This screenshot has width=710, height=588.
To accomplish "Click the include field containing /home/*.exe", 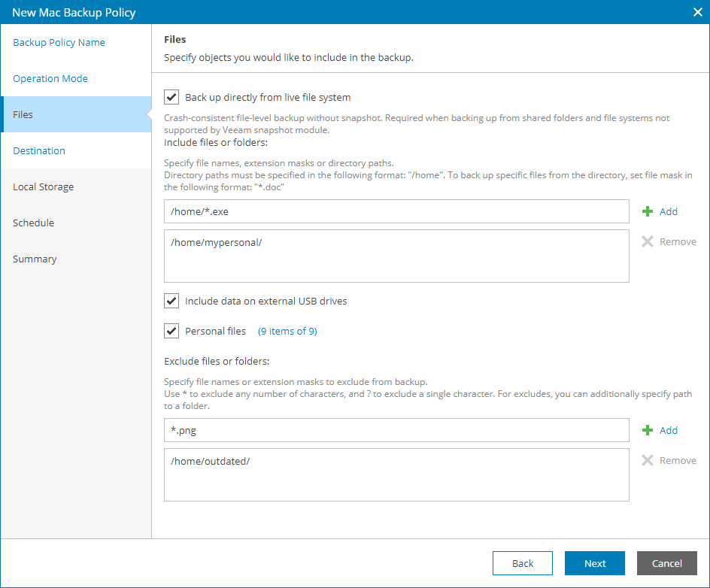I will 396,212.
